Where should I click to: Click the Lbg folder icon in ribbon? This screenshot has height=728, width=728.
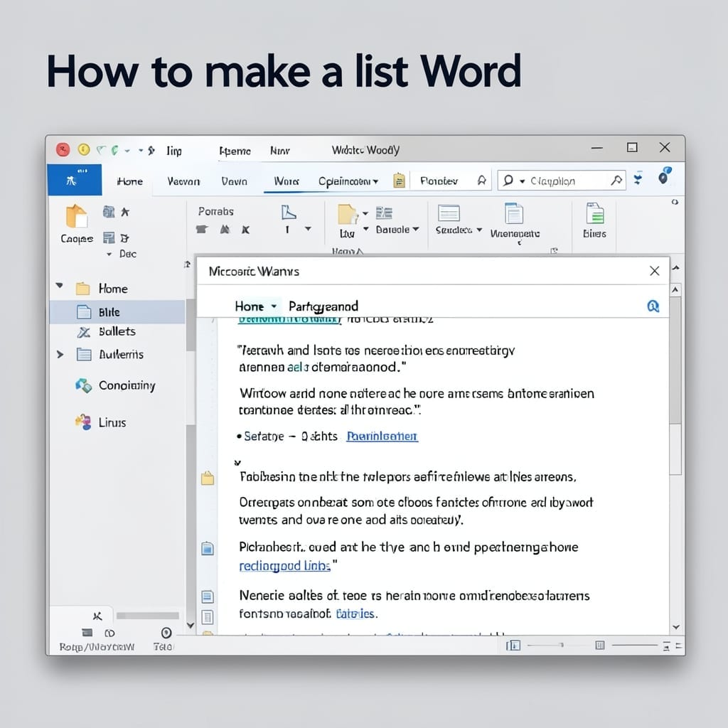[347, 215]
